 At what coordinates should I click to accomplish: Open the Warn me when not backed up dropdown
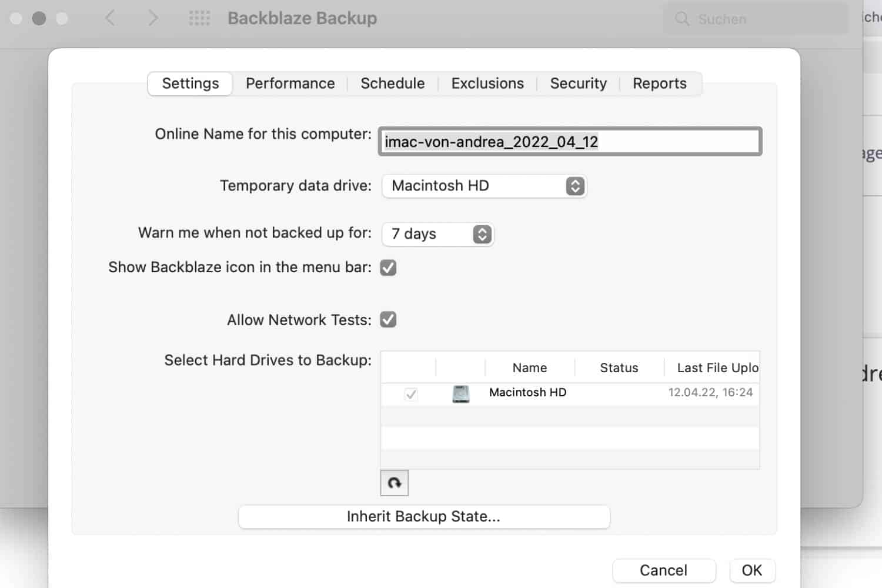[438, 234]
